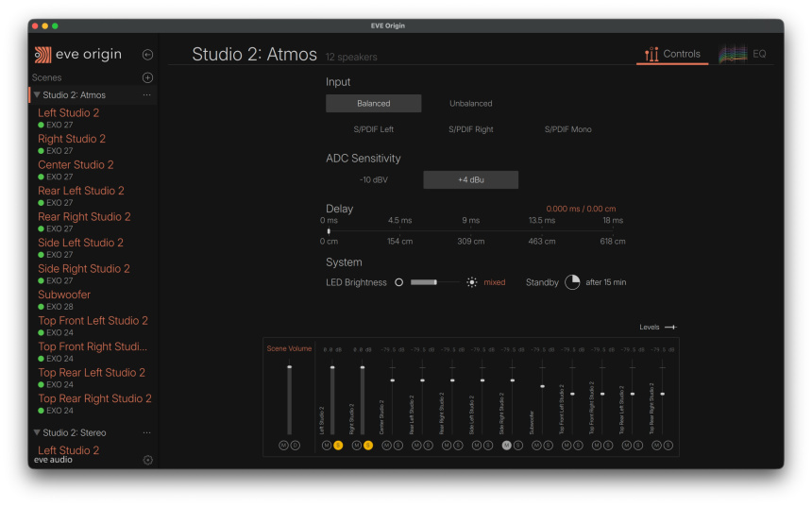Set ADC Sensitivity to -10 dBV
Image resolution: width=812 pixels, height=506 pixels.
(373, 179)
